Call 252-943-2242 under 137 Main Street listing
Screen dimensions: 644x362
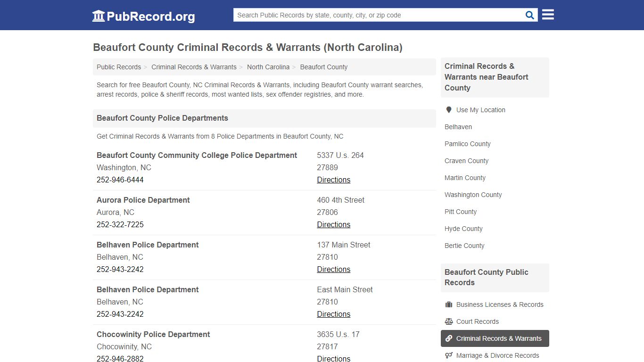120,269
